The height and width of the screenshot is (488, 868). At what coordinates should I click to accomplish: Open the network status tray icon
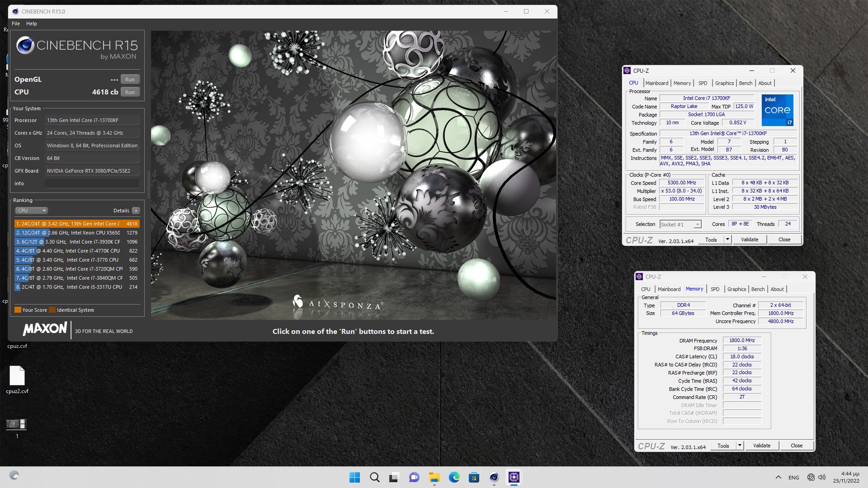coord(811,477)
